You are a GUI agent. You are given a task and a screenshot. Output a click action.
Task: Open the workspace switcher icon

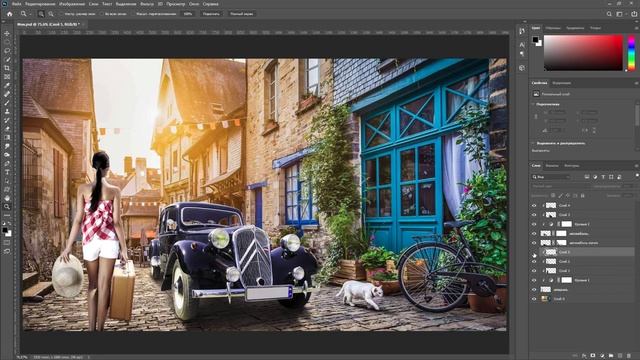pos(620,14)
